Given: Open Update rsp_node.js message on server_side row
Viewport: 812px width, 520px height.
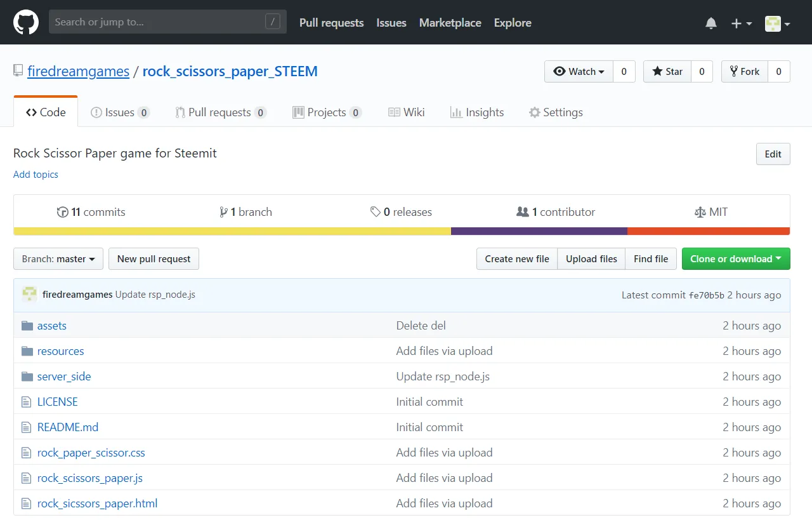Looking at the screenshot, I should [443, 377].
